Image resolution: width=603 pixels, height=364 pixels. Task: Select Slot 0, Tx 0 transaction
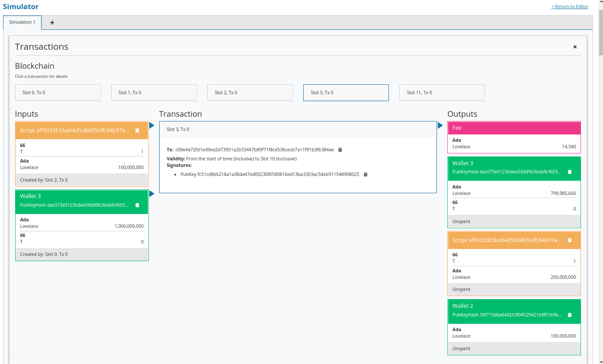[x=58, y=93]
